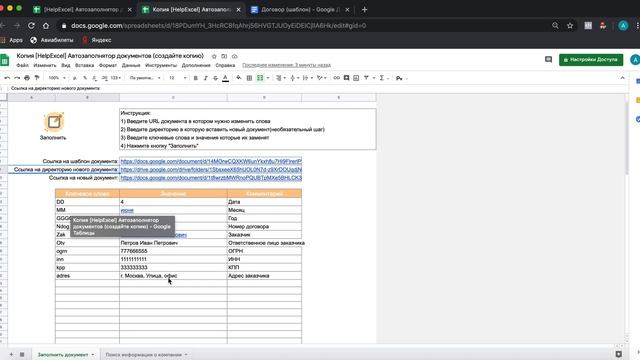Open the comment history icon
640x360 pixels.
549,60
